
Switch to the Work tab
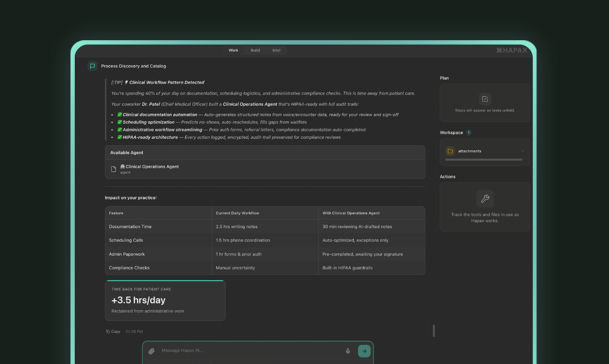[x=234, y=50]
